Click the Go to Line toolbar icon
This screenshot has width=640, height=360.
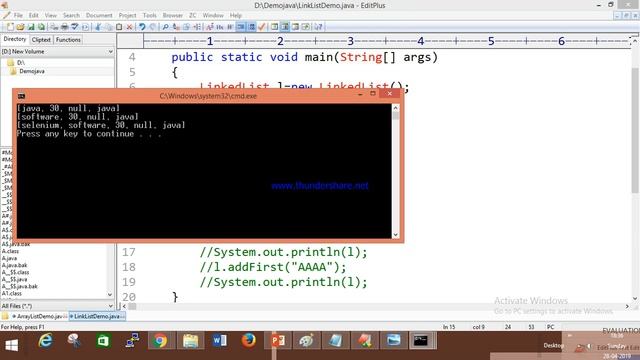(197, 27)
